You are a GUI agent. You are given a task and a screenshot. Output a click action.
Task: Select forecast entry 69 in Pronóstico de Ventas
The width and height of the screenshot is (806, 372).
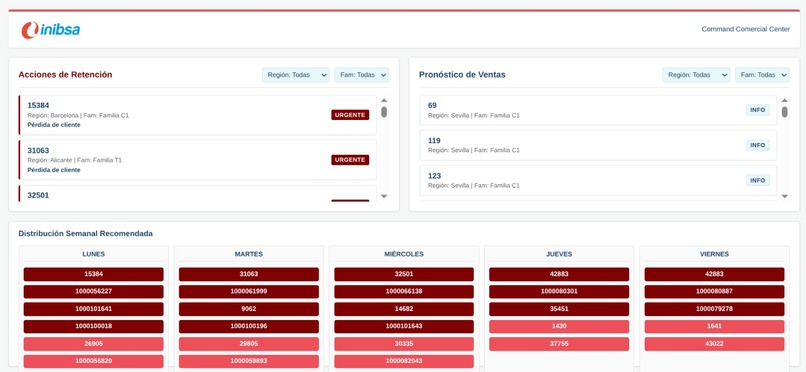[598, 110]
